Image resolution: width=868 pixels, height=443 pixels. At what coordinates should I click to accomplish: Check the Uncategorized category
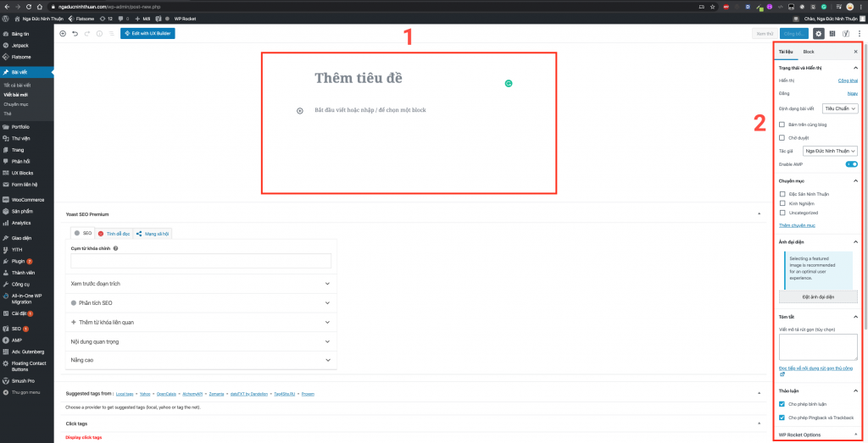point(782,213)
